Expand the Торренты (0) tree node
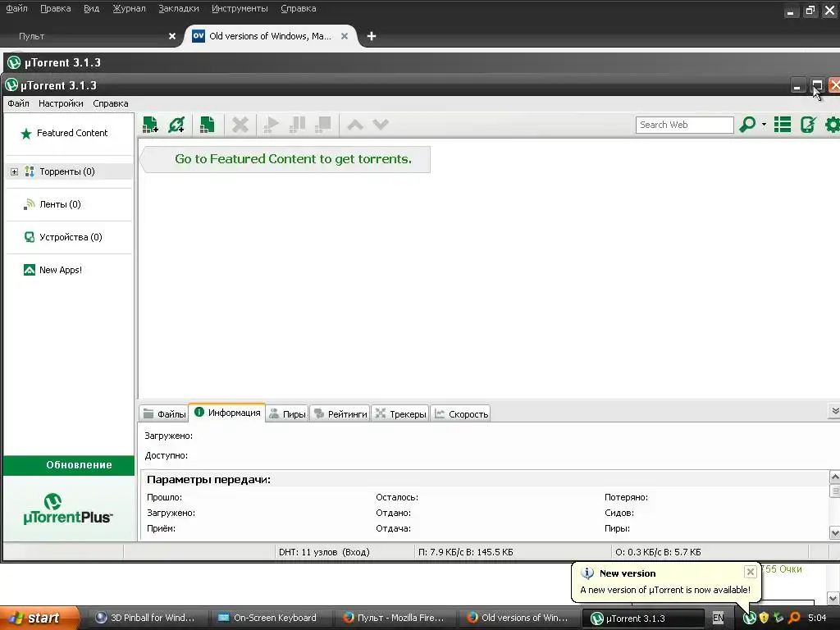 [15, 172]
